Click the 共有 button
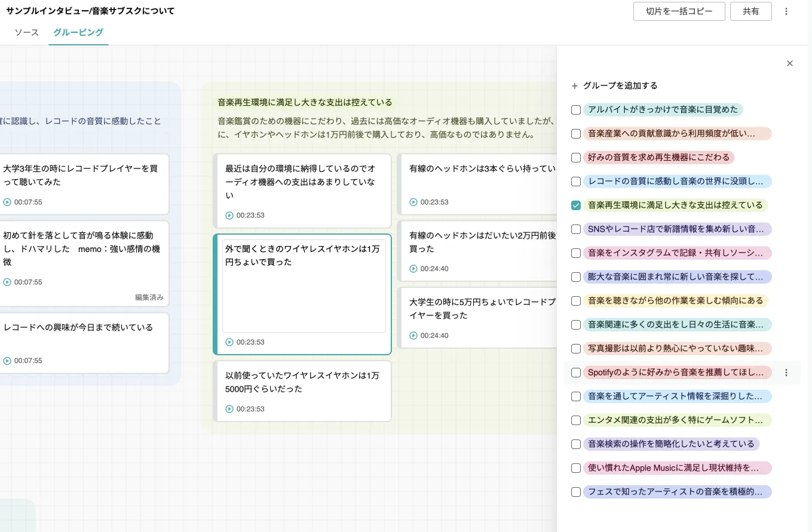Image resolution: width=812 pixels, height=532 pixels. pos(751,11)
